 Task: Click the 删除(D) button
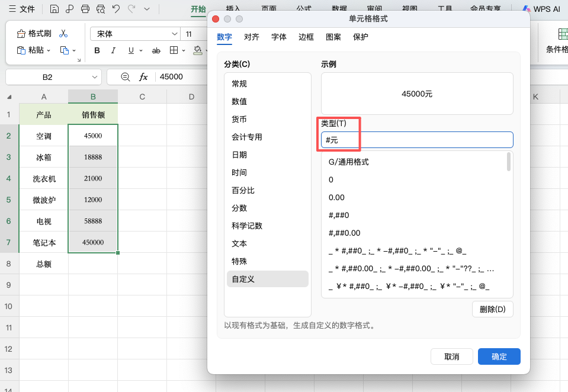[493, 309]
